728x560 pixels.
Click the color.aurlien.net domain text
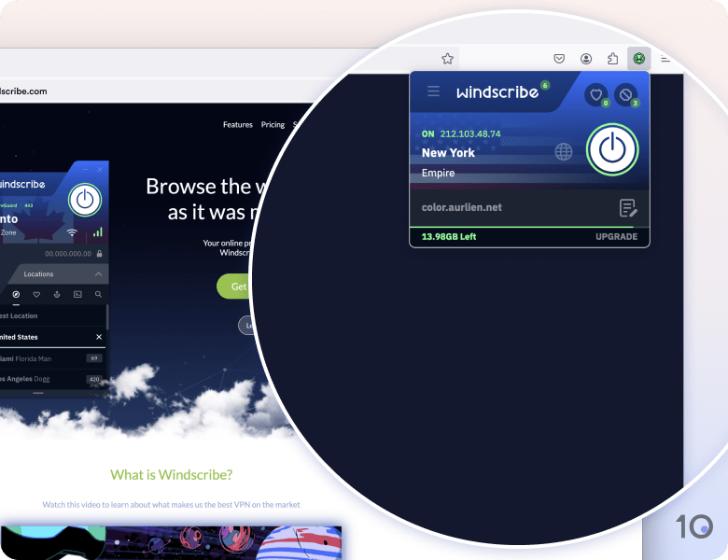(x=461, y=207)
